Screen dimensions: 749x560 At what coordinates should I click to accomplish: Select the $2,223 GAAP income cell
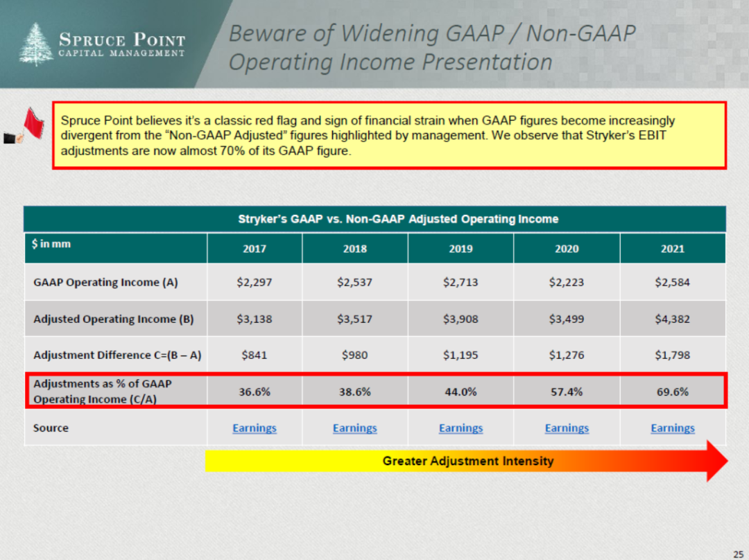567,282
